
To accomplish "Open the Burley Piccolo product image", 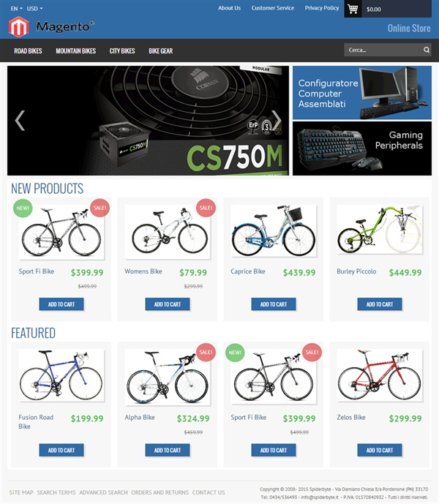I will pos(380,229).
